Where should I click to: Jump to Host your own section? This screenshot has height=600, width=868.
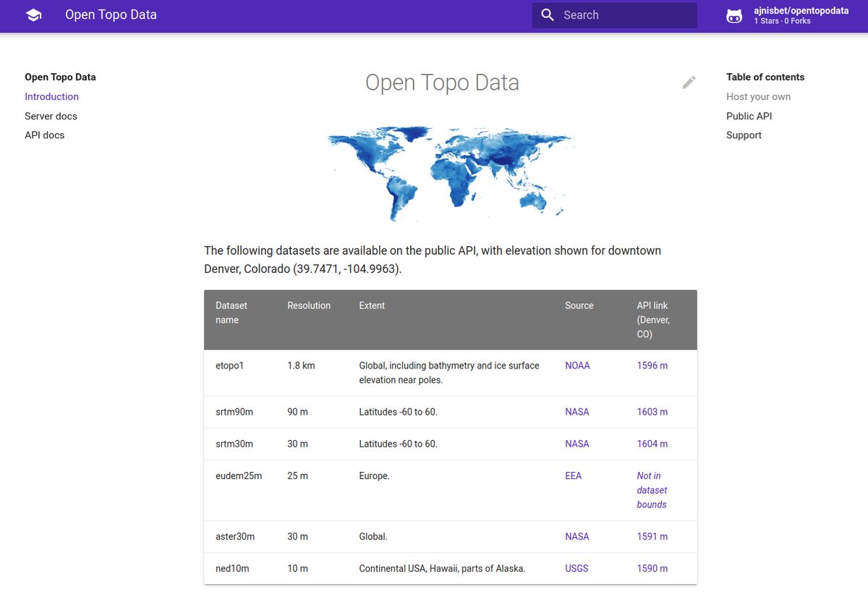(758, 96)
